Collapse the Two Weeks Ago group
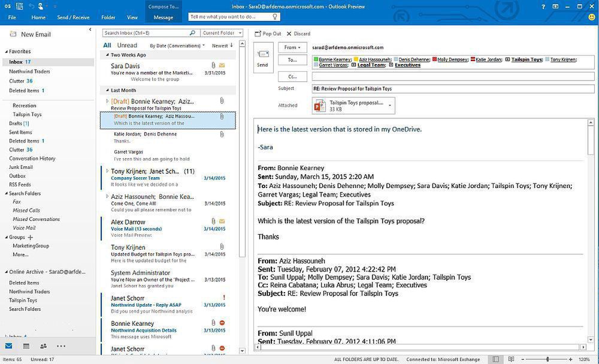This screenshot has height=364, width=599. [107, 55]
